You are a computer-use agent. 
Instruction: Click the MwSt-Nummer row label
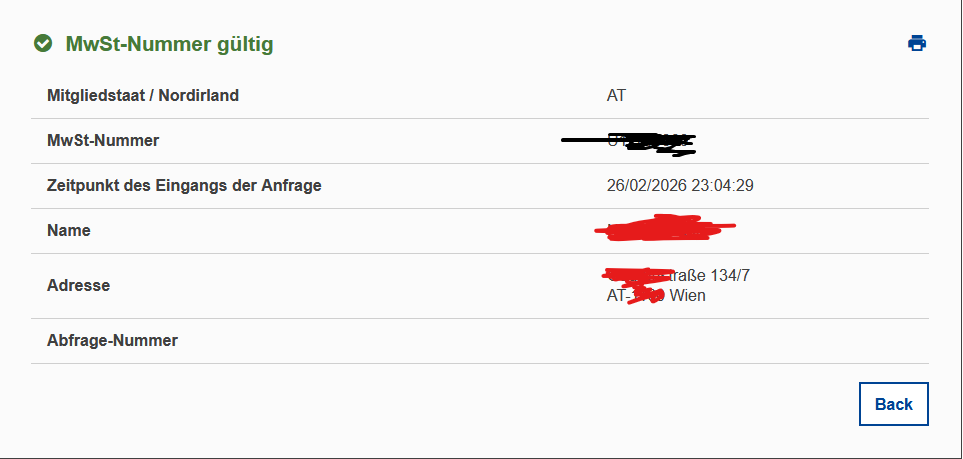tap(103, 141)
